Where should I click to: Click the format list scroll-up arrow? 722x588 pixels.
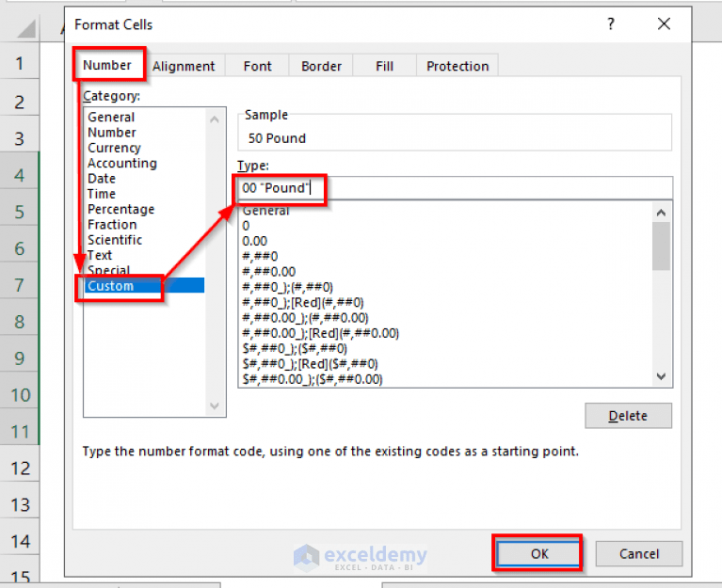tap(661, 213)
